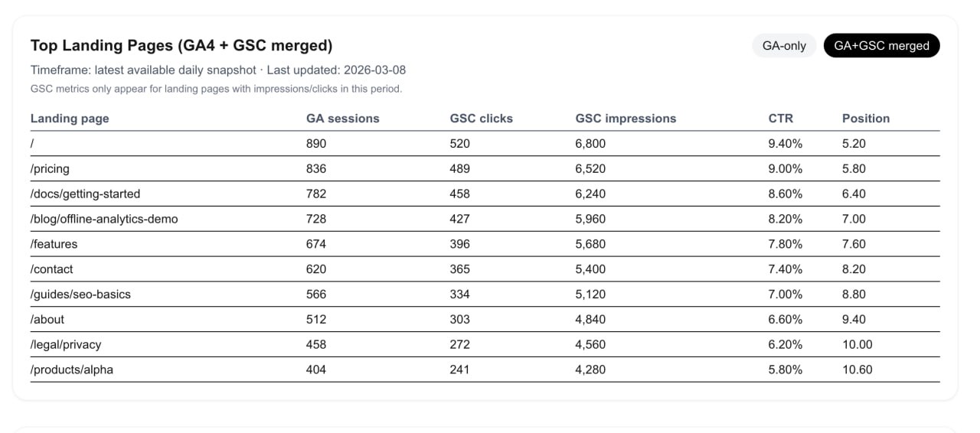Sort table by GSC clicks header
This screenshot has width=980, height=433.
[481, 119]
